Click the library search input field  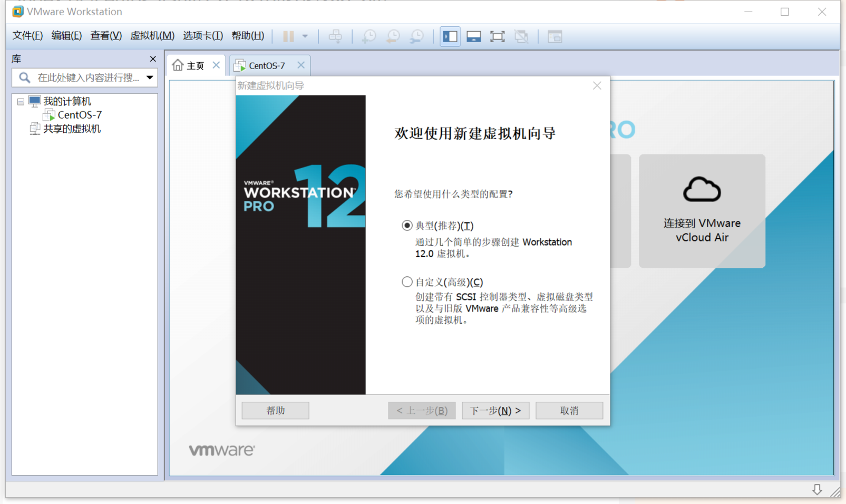pos(84,77)
